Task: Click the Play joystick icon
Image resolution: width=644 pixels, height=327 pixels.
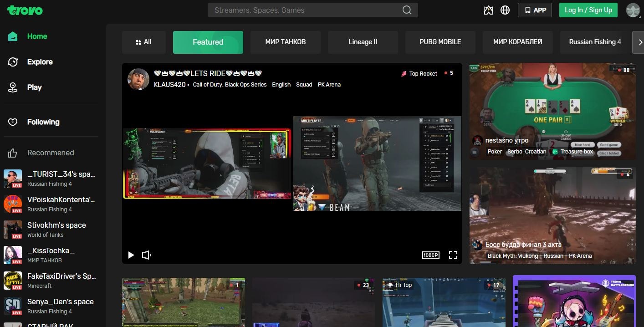Action: pos(13,87)
